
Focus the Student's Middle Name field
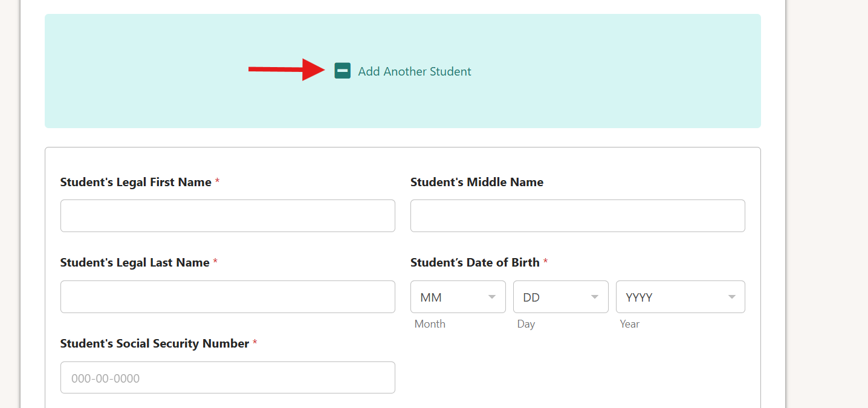(577, 216)
